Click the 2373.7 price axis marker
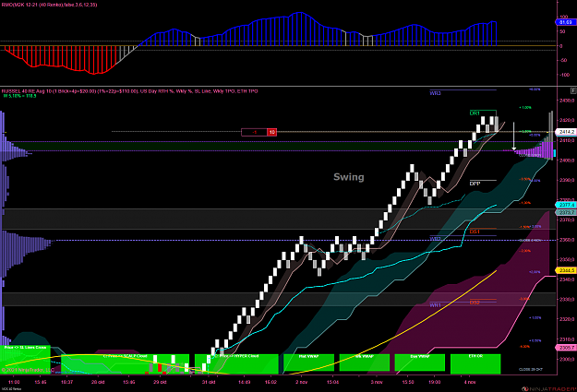577x392 pixels. pyautogui.click(x=566, y=212)
